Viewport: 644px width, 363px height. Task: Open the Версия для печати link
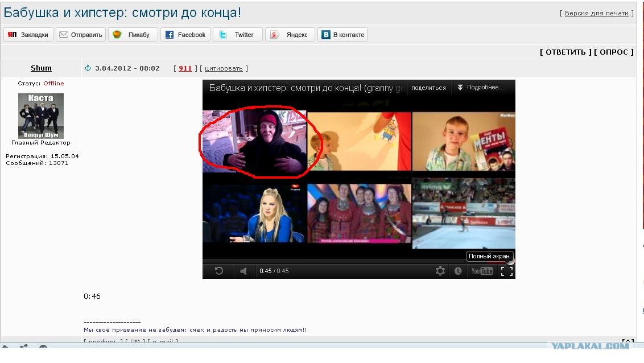(596, 13)
